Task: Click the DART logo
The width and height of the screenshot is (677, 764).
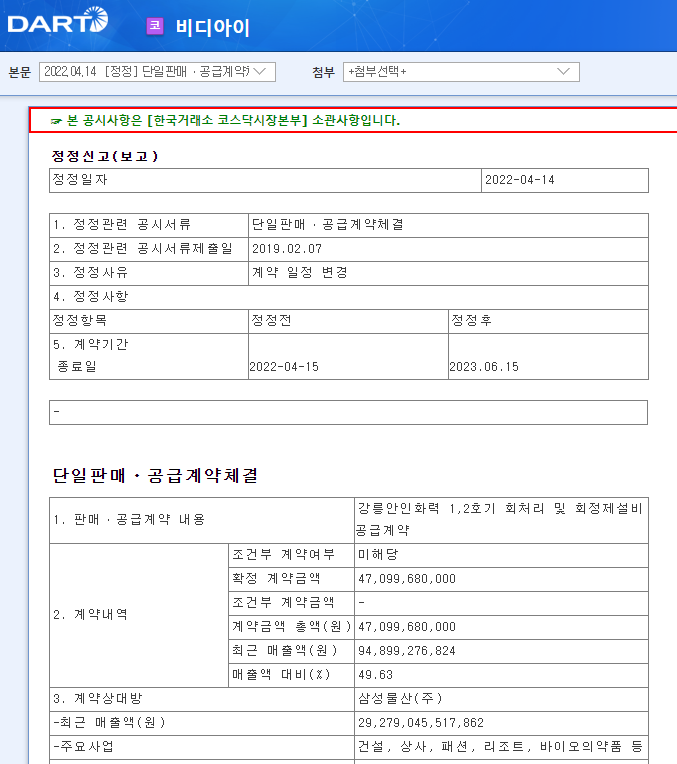Action: point(58,21)
